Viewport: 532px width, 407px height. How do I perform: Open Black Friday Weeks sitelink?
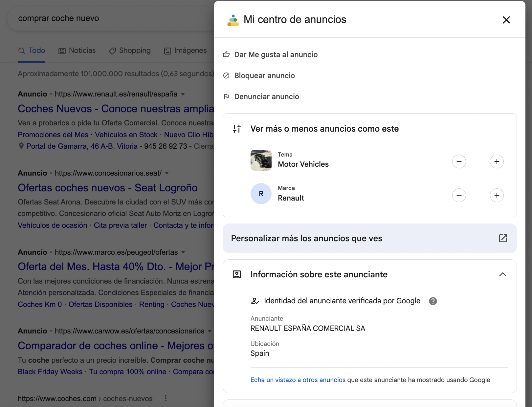[x=50, y=372]
